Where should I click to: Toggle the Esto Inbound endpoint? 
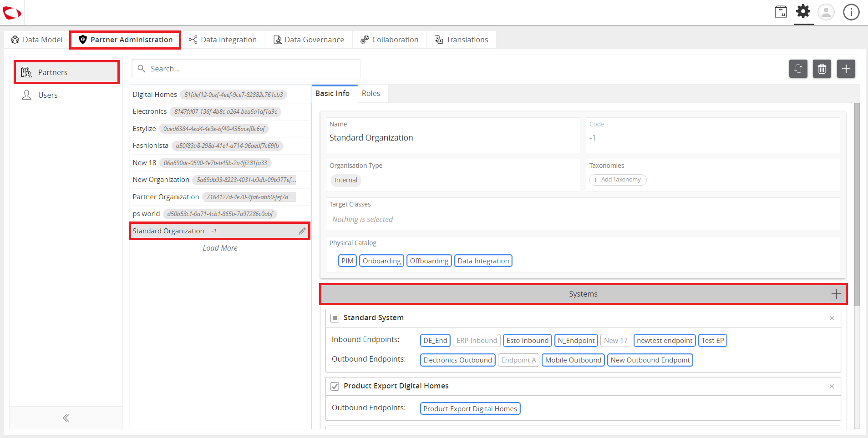pyautogui.click(x=528, y=340)
